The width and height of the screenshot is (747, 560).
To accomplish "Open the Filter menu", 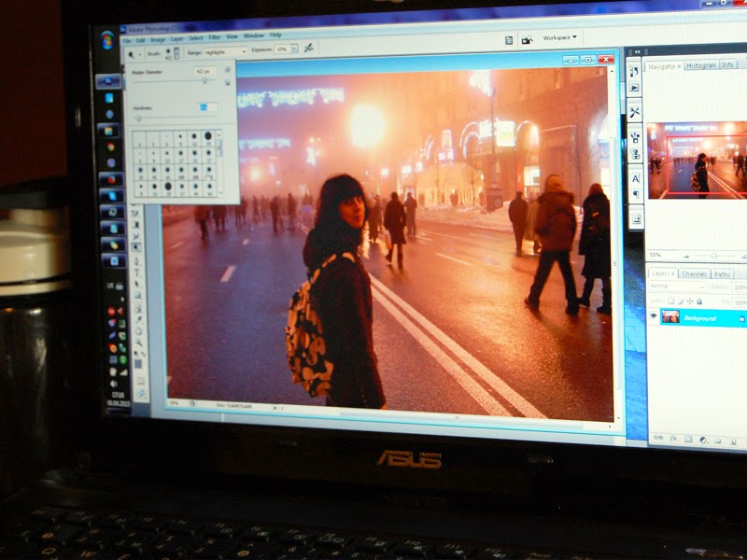I will 215,38.
